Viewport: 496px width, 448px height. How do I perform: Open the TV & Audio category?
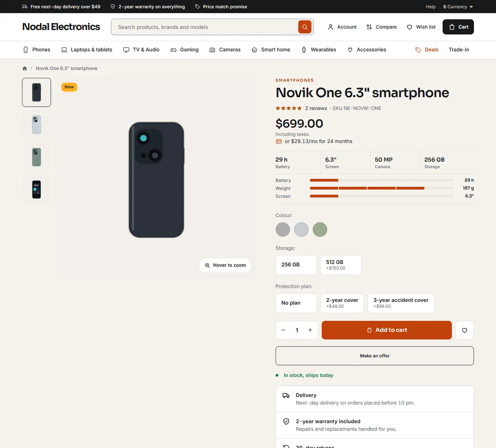pos(141,50)
